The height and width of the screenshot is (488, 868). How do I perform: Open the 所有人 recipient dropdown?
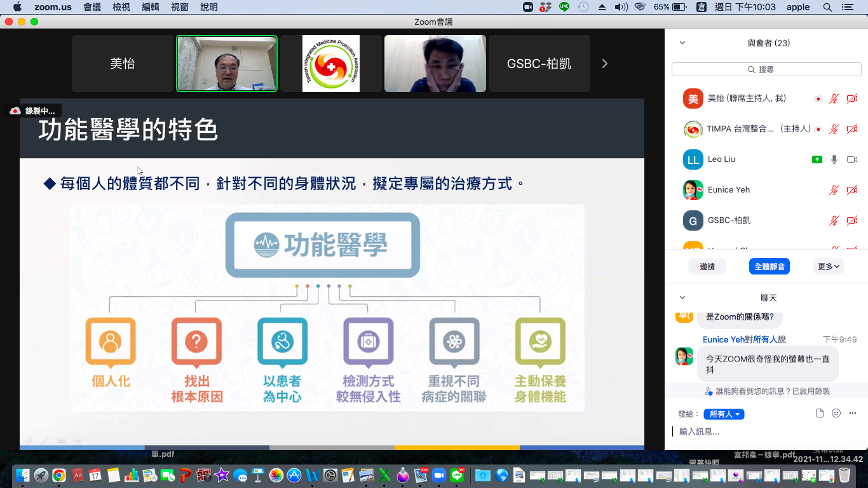point(724,414)
